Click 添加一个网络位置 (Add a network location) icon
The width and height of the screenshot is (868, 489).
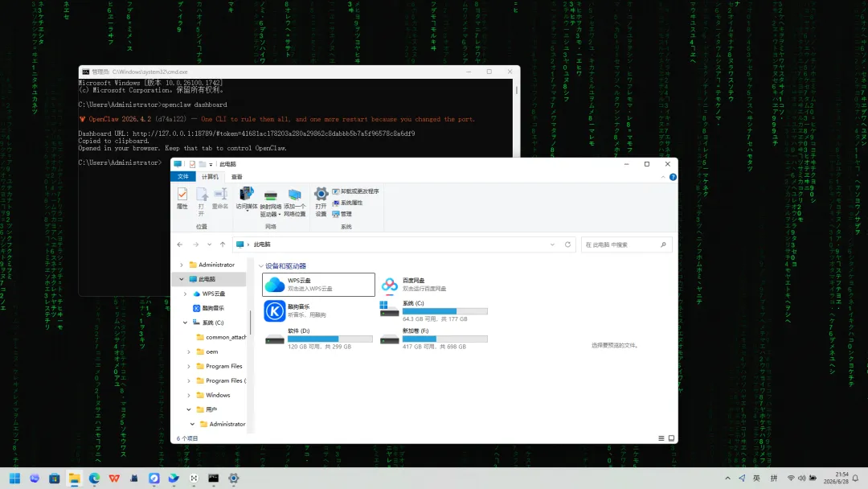294,203
